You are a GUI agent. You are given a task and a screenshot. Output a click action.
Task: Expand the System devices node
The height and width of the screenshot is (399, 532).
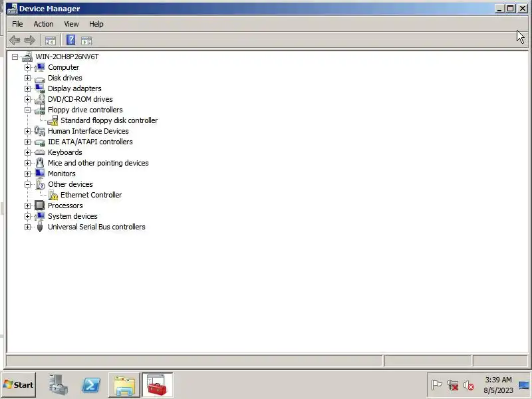pos(27,217)
